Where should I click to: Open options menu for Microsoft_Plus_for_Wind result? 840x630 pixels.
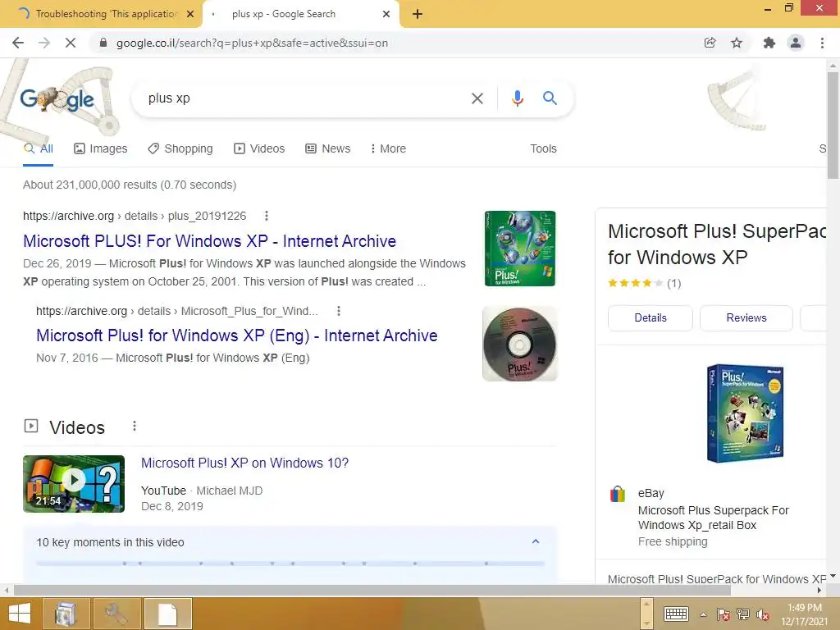[x=338, y=311]
